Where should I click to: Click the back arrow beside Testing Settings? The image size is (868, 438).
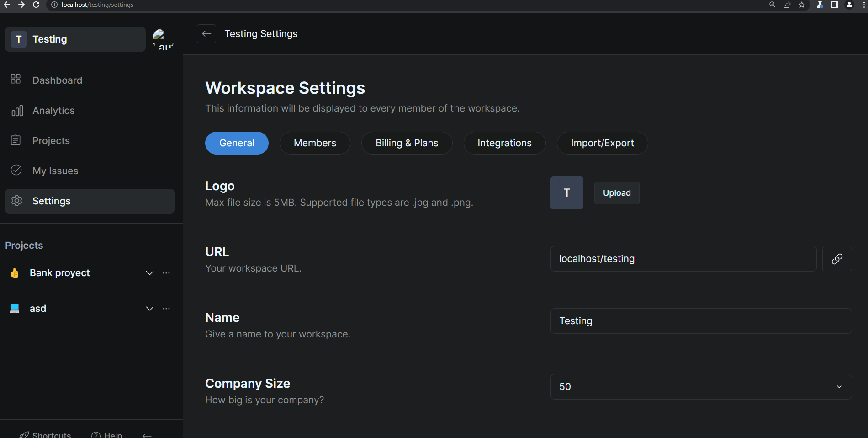(206, 34)
